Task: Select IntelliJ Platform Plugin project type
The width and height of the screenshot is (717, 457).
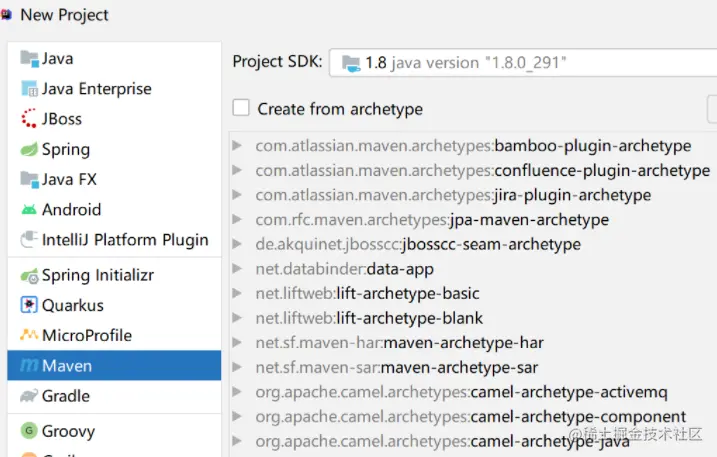Action: (114, 240)
